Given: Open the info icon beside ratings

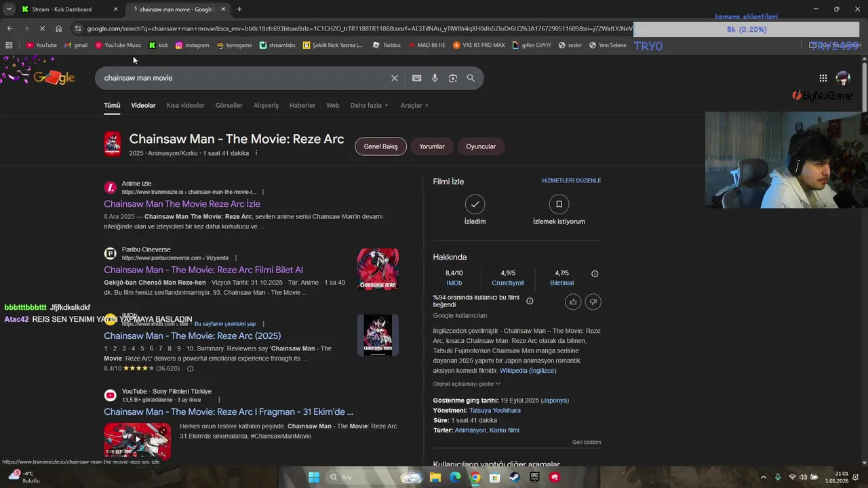Looking at the screenshot, I should coord(595,274).
